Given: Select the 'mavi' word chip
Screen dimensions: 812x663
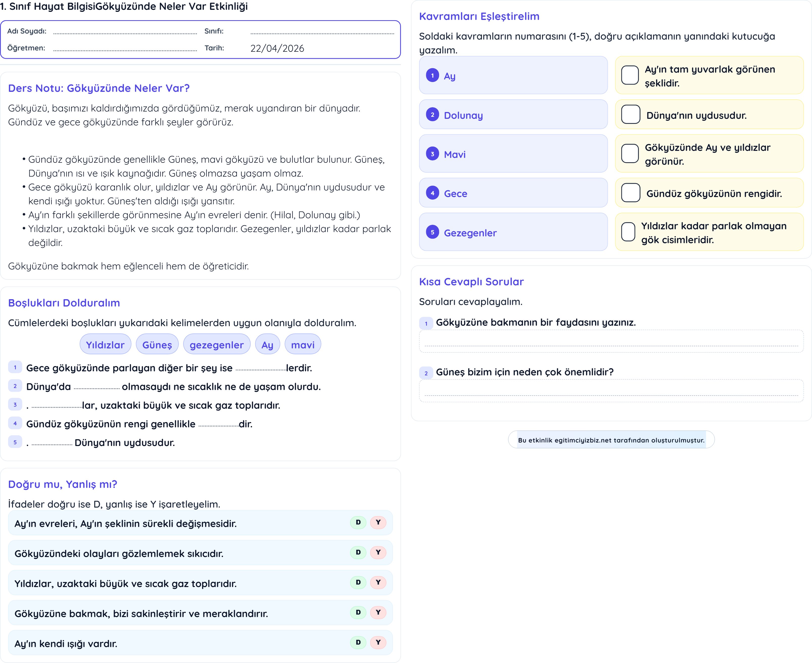Looking at the screenshot, I should [x=303, y=344].
